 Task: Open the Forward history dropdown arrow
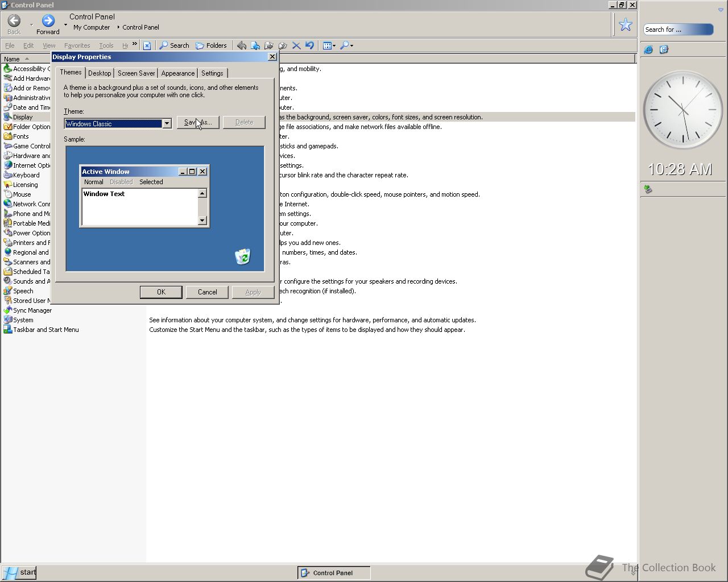65,25
